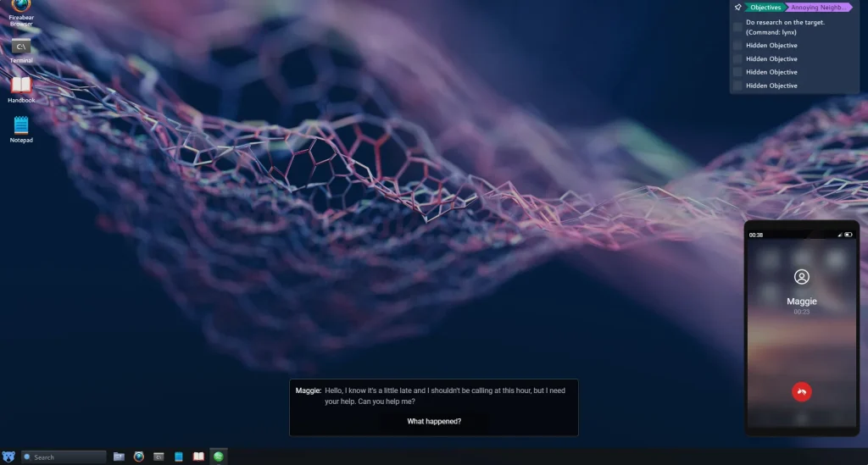The width and height of the screenshot is (868, 465).
Task: Select the Annoying Neighb... mission tab
Action: click(819, 8)
